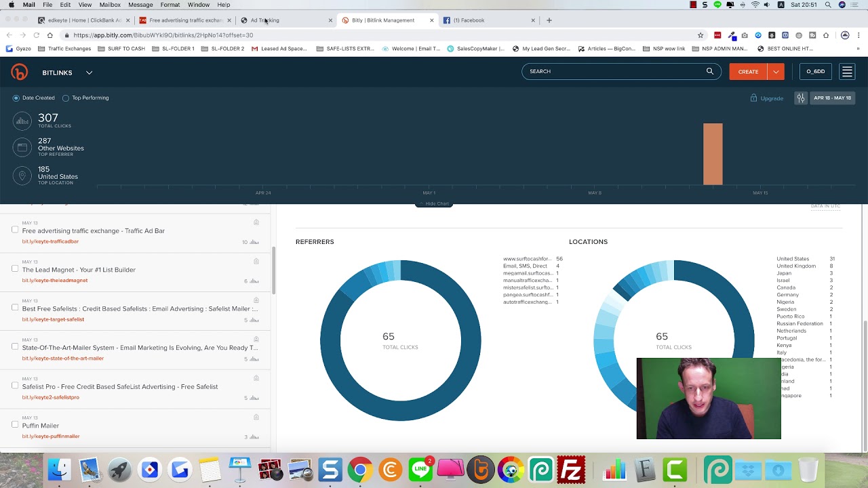This screenshot has width=868, height=488.
Task: Select the Puffin Mailer bitlink title
Action: 41,426
